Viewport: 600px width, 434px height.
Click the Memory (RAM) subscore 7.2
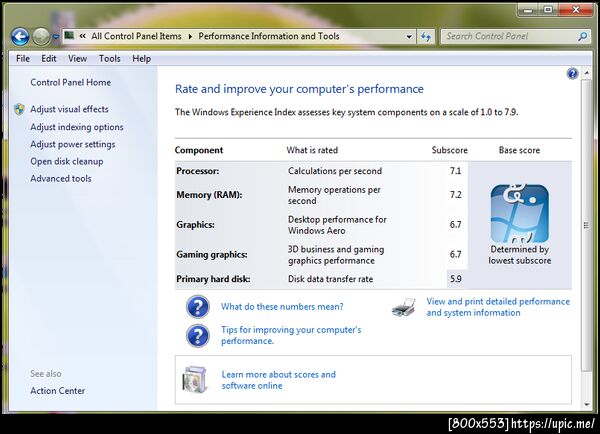tap(455, 195)
